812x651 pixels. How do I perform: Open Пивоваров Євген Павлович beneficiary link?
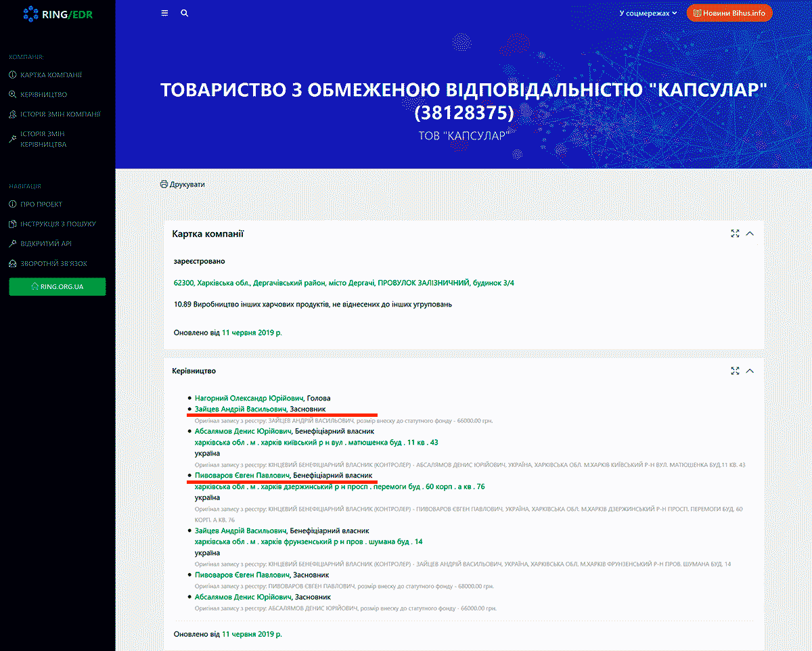pos(242,476)
